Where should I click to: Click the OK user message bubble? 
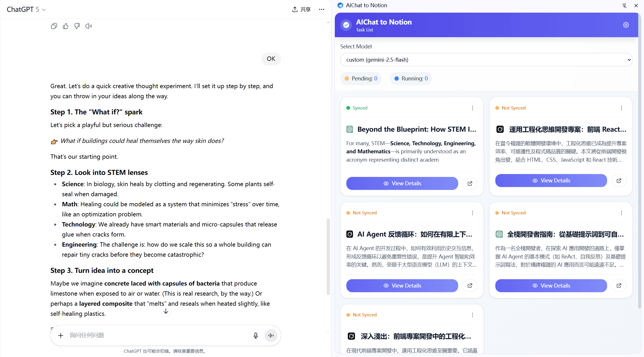pyautogui.click(x=271, y=59)
